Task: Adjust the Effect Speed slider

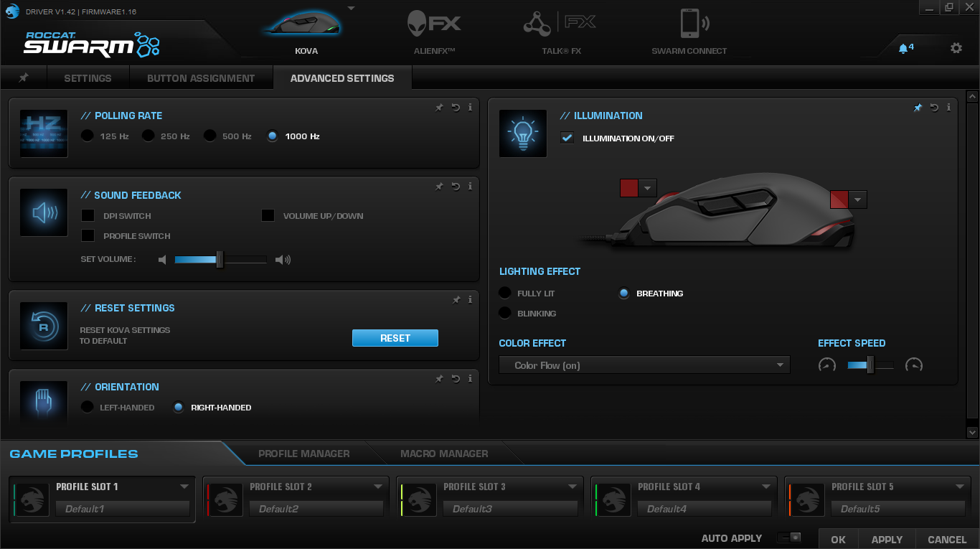Action: point(870,365)
